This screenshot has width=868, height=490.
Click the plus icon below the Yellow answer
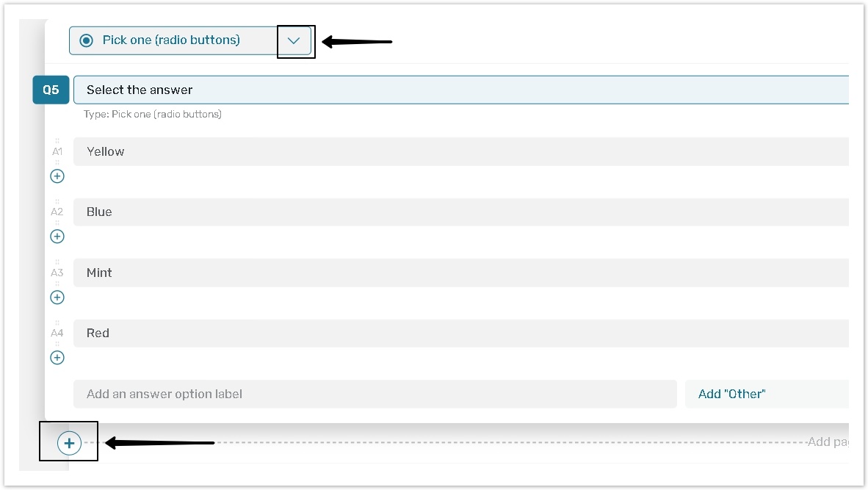(57, 176)
